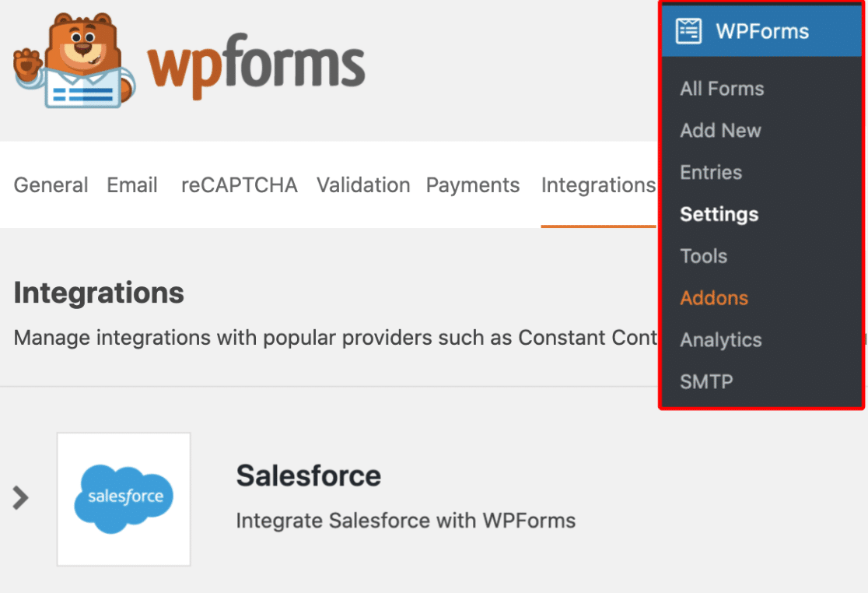Open the Entries menu item

(x=711, y=172)
